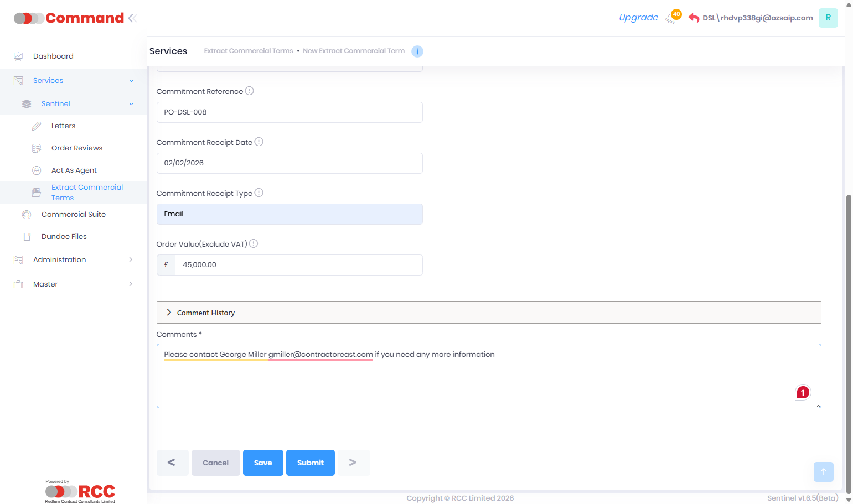Screen dimensions: 853x504
Task: Show Order Value help icon
Action: pyautogui.click(x=254, y=243)
